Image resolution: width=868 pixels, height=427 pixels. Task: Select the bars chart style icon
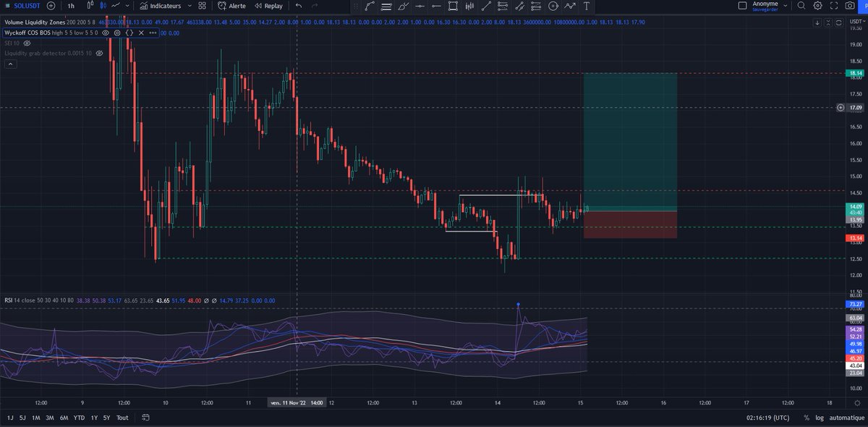click(x=91, y=6)
